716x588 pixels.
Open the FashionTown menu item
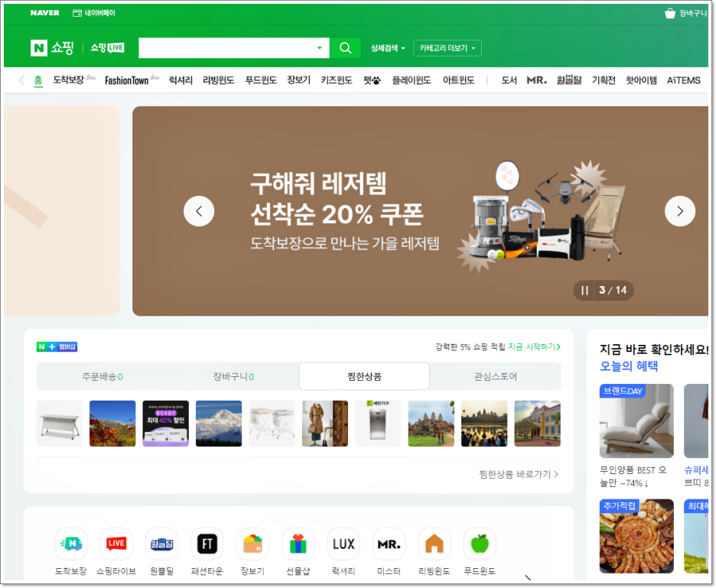point(126,81)
